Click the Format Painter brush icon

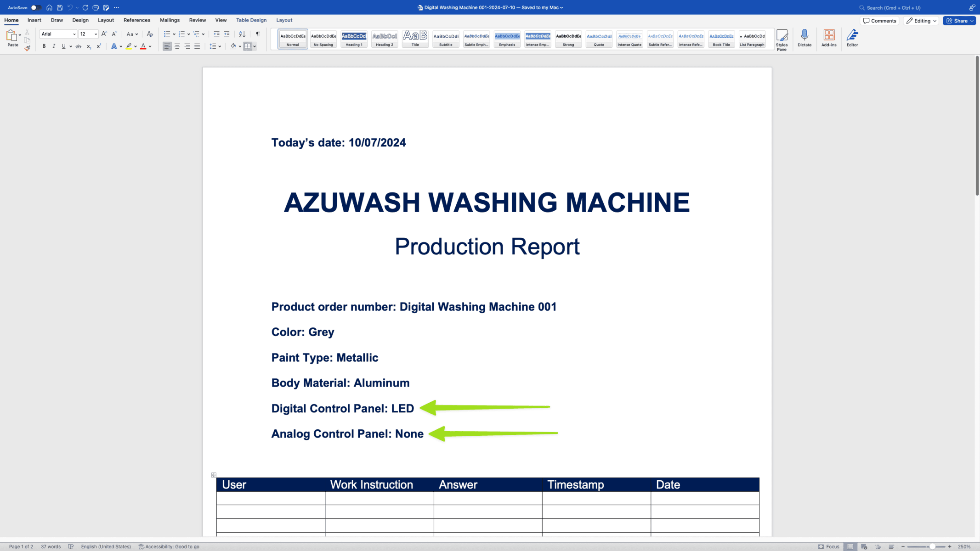click(x=28, y=48)
